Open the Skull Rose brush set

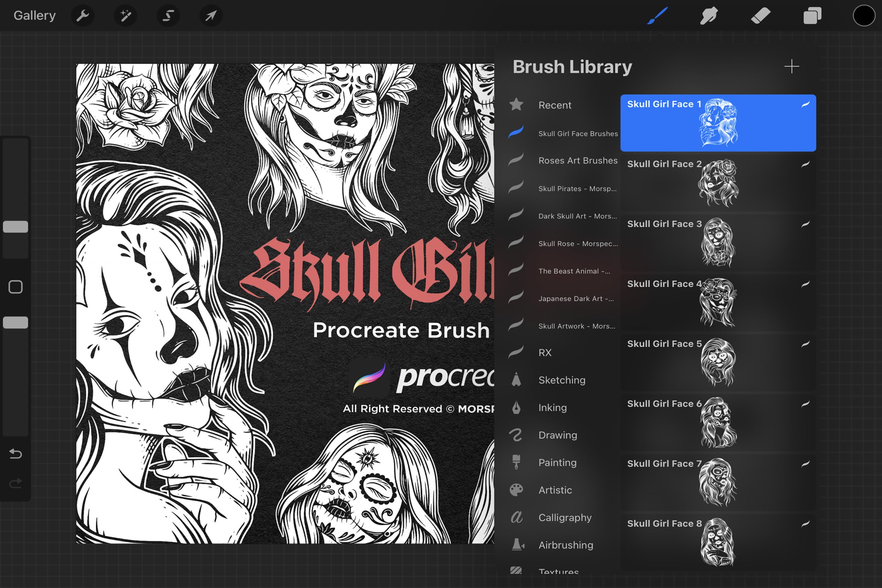tap(563, 244)
